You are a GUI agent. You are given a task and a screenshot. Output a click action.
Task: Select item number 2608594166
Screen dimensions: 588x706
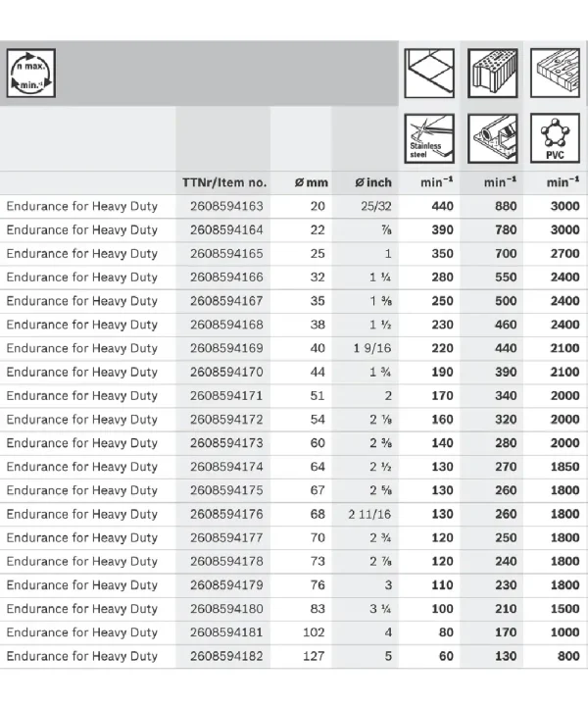click(x=226, y=277)
